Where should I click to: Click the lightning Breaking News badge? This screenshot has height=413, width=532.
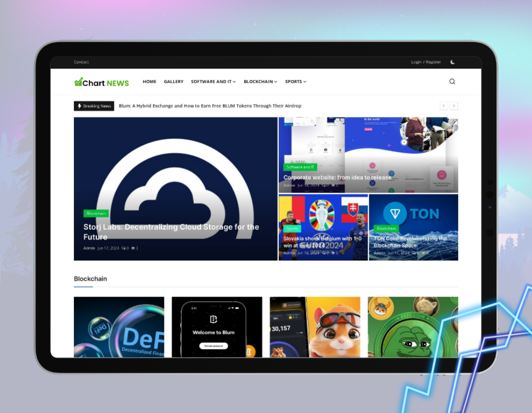click(94, 106)
